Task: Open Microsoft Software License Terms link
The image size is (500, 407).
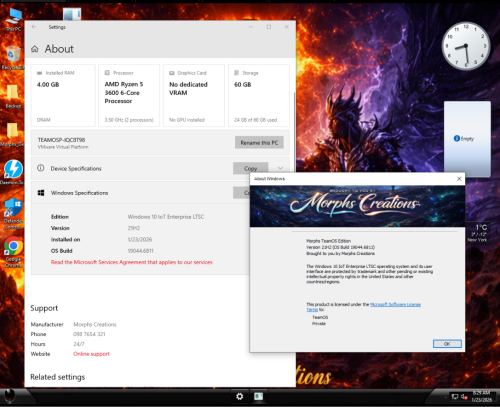Action: (x=396, y=304)
